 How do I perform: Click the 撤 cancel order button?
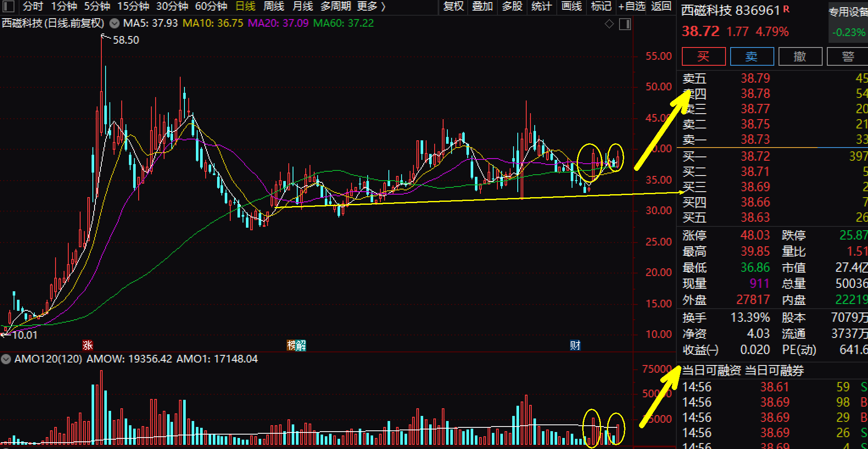point(800,56)
